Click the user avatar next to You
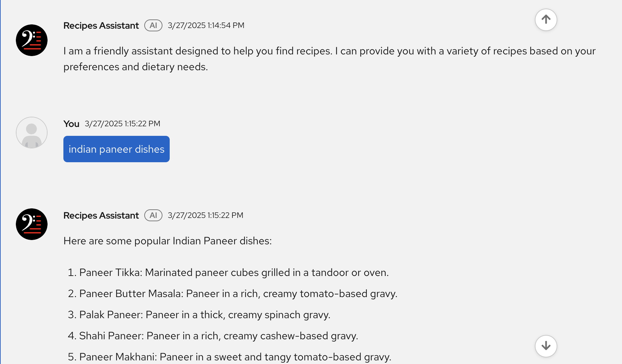Image resolution: width=622 pixels, height=364 pixels. click(x=32, y=133)
